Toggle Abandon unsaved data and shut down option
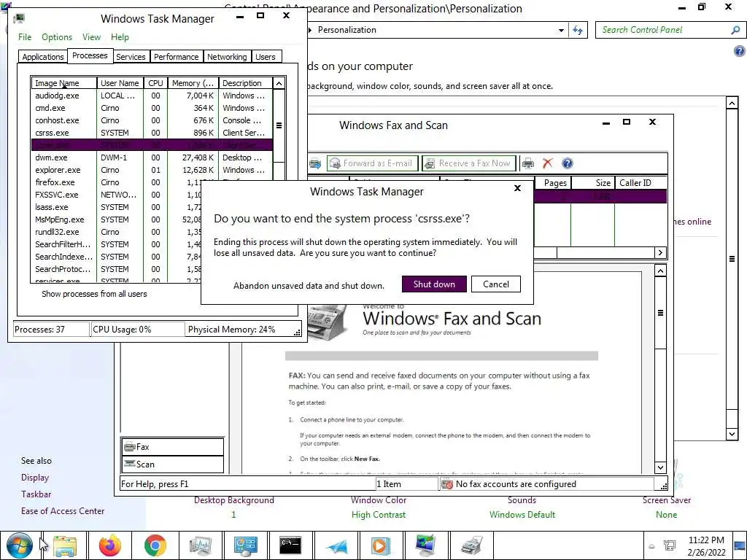Image resolution: width=747 pixels, height=560 pixels. click(x=309, y=286)
